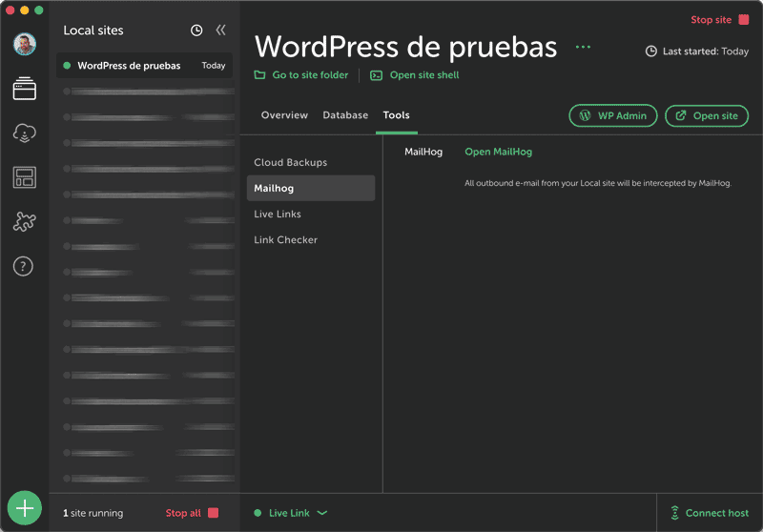Click the green Live Link status dot
Screen dimensions: 763x532
[258, 513]
